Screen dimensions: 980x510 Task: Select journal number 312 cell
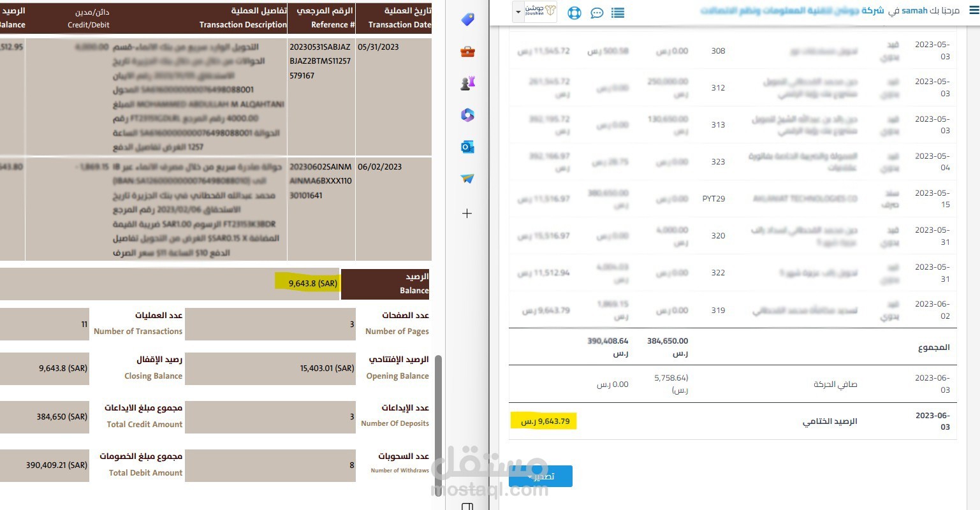pos(718,88)
